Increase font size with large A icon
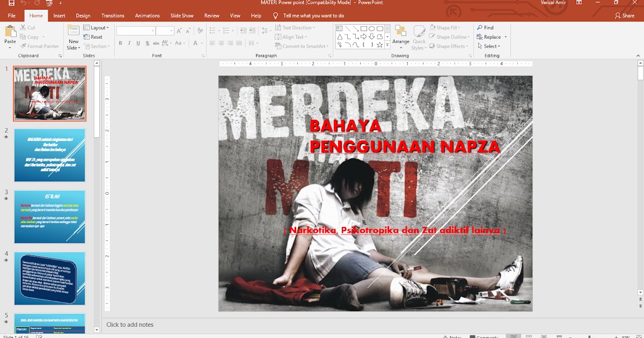 point(178,31)
